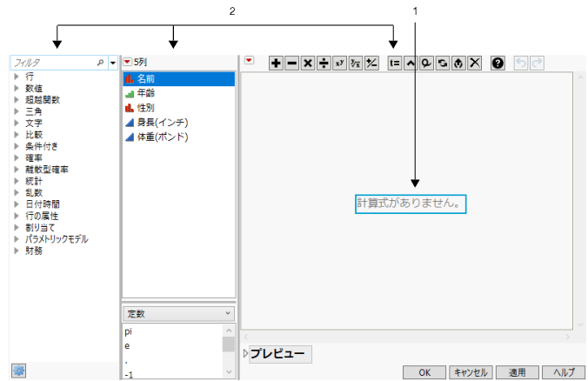
Task: Click the local variable (t=) button
Action: (395, 63)
